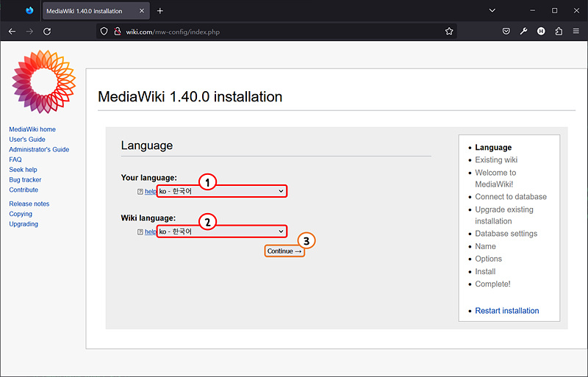Image resolution: width=588 pixels, height=377 pixels.
Task: Open the Extensions puzzle icon
Action: pyautogui.click(x=559, y=32)
